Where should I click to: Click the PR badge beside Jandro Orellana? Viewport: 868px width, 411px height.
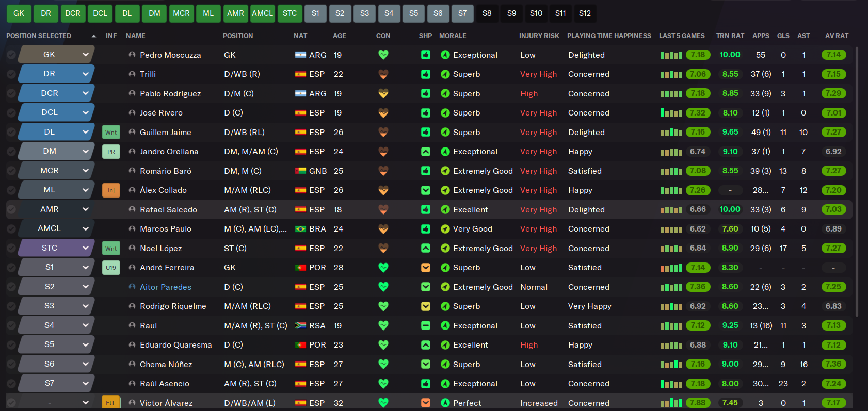[111, 152]
